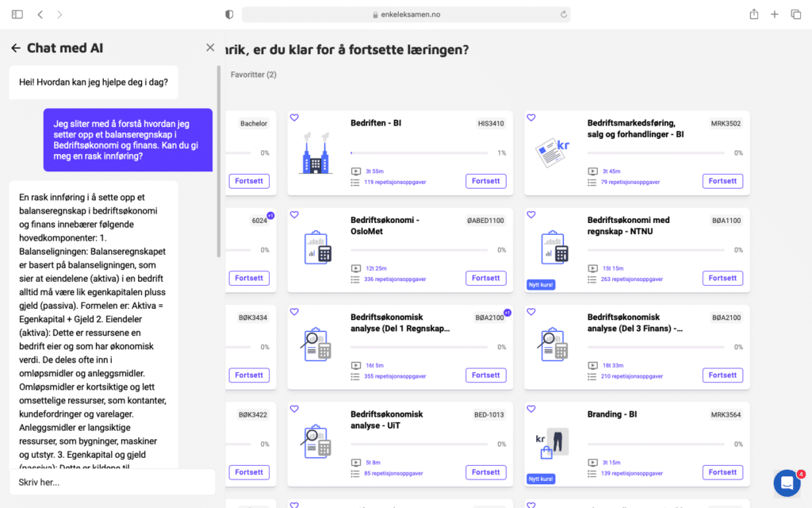Open the enkeleksamen.no address bar
The width and height of the screenshot is (812, 508).
tap(404, 14)
